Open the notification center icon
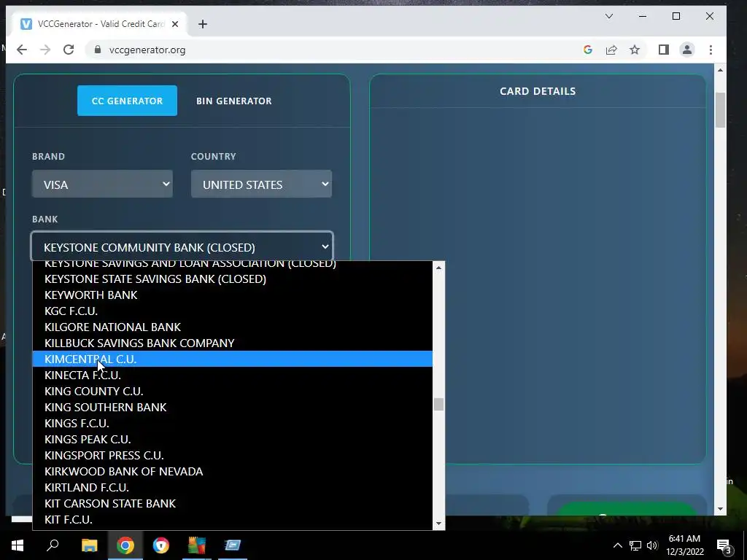Image resolution: width=747 pixels, height=560 pixels. [724, 546]
